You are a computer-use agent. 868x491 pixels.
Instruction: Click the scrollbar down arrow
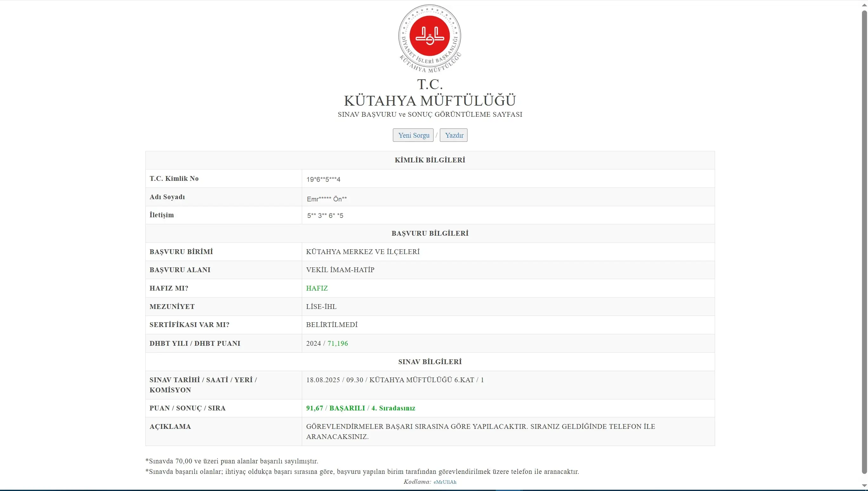pos(864,486)
